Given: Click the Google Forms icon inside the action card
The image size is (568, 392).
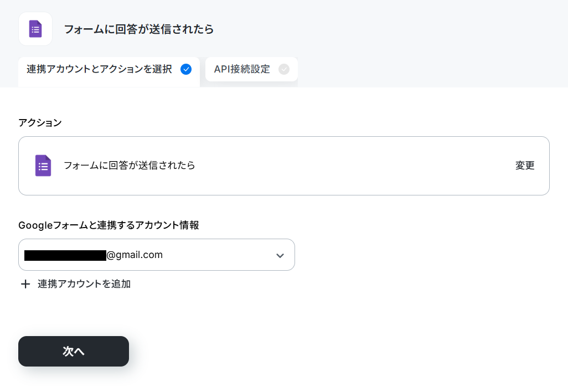Looking at the screenshot, I should (43, 166).
